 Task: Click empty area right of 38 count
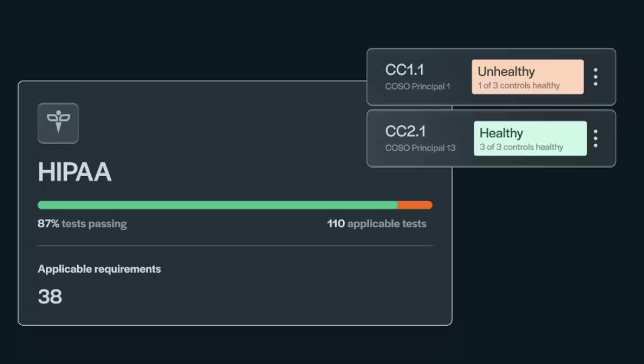point(239,297)
